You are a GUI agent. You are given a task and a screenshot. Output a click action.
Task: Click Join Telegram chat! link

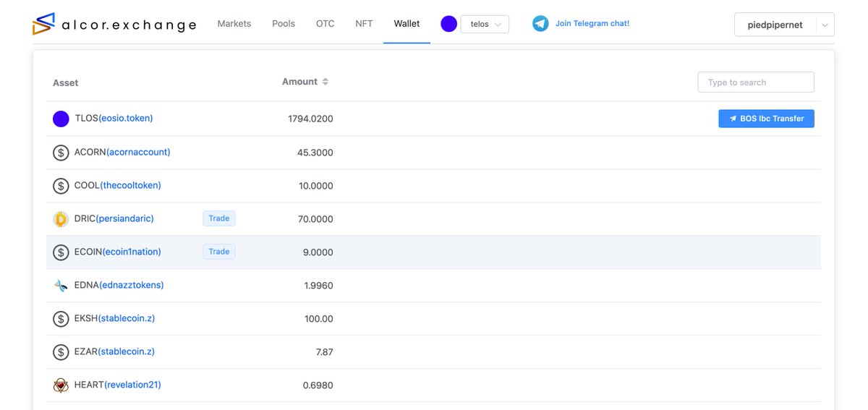[592, 24]
